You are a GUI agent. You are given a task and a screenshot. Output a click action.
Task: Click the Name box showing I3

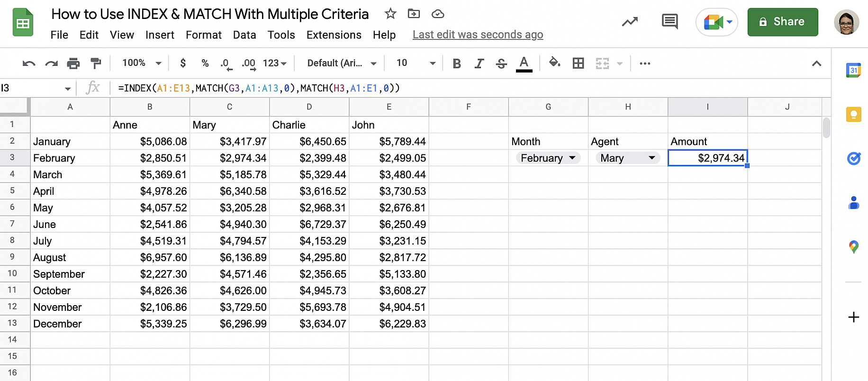[37, 88]
